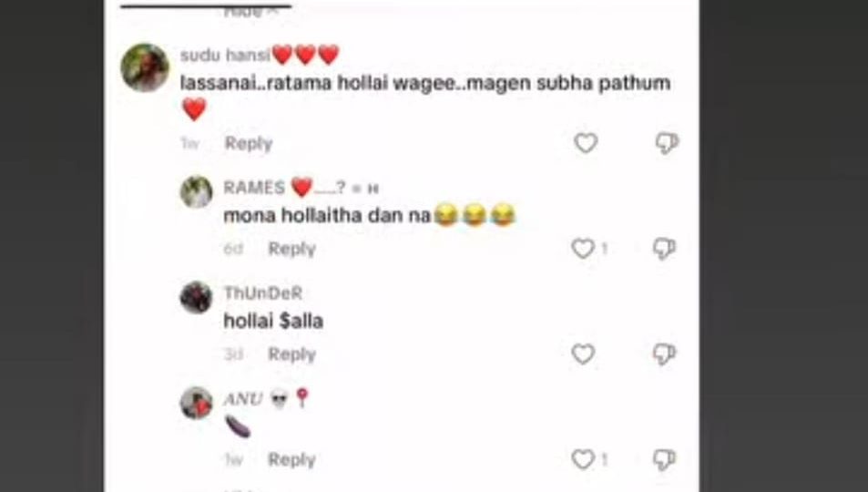Open ANU's profile avatar
This screenshot has height=492, width=868.
click(196, 403)
